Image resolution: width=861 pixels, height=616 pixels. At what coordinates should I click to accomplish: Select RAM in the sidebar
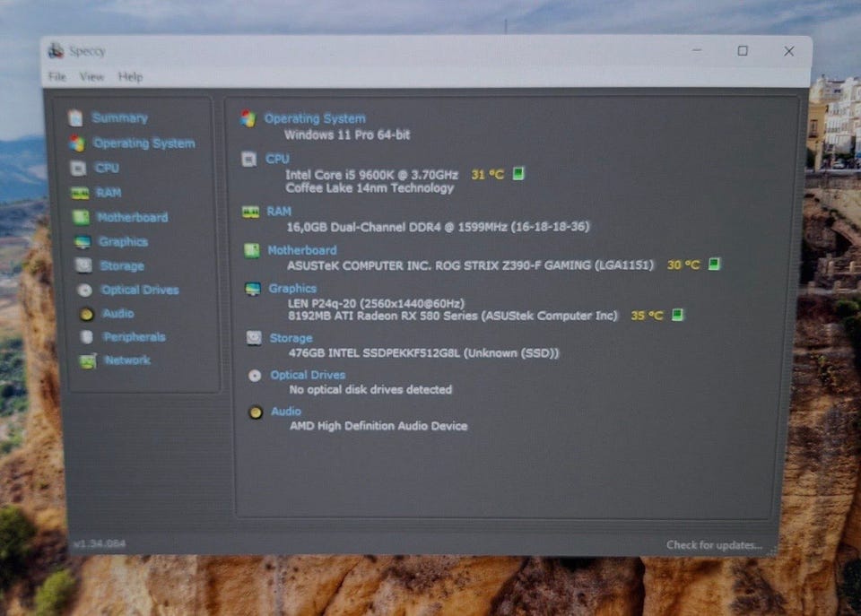109,193
